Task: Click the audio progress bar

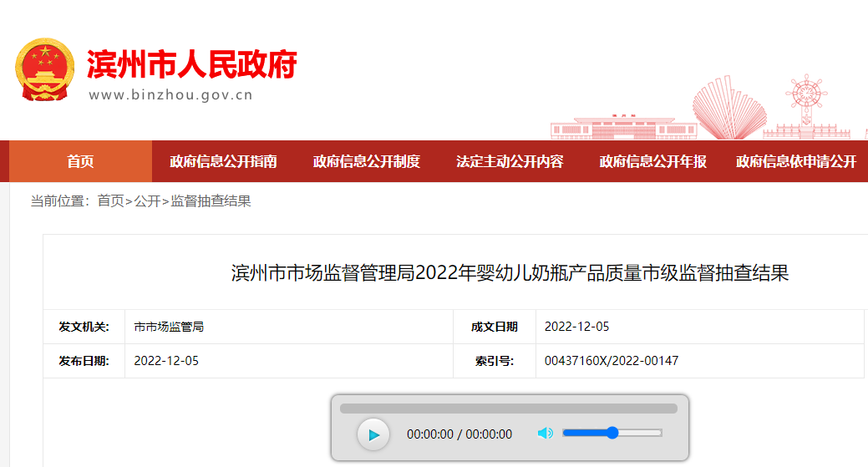Action: tap(509, 409)
